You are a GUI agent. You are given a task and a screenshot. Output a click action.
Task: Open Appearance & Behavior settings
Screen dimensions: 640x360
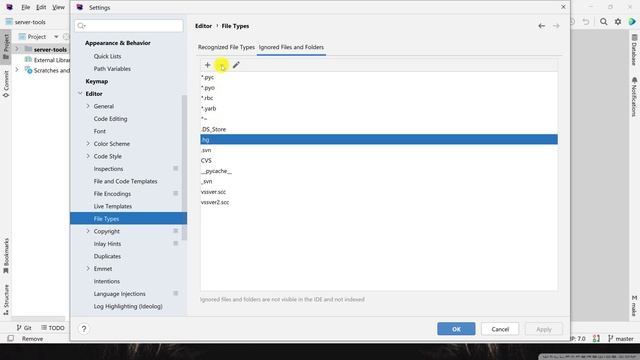coord(118,43)
